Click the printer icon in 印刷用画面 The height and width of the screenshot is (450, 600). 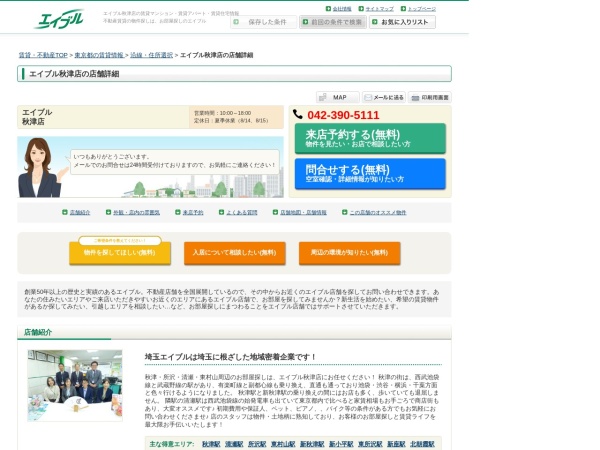[x=415, y=98]
